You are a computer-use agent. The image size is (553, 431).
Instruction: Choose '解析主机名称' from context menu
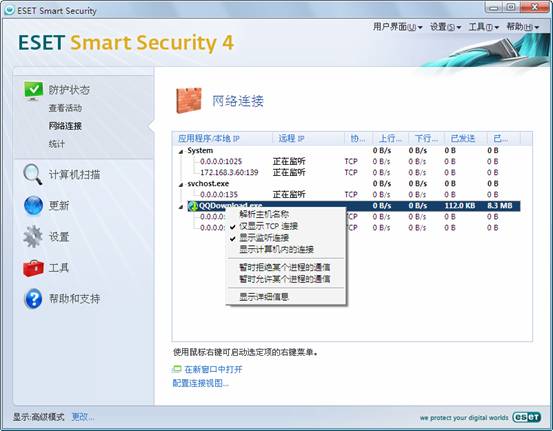pyautogui.click(x=264, y=214)
